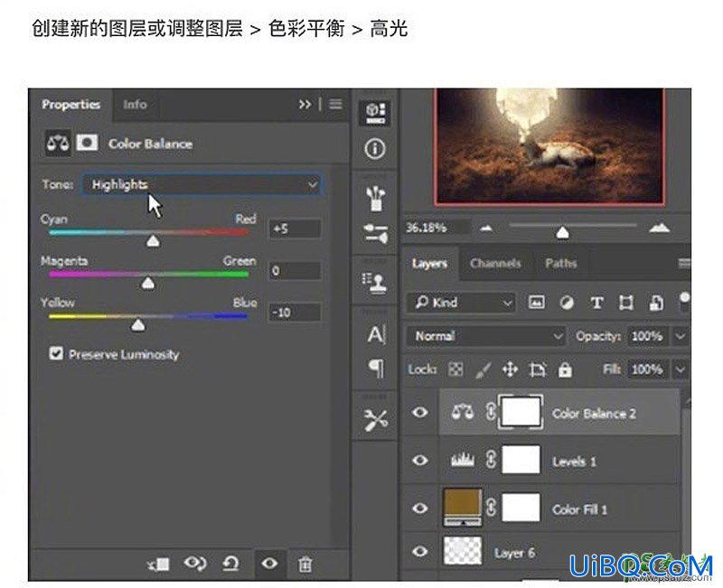Open the Brush Settings panel icon
This screenshot has width=723, height=588.
tap(375, 233)
